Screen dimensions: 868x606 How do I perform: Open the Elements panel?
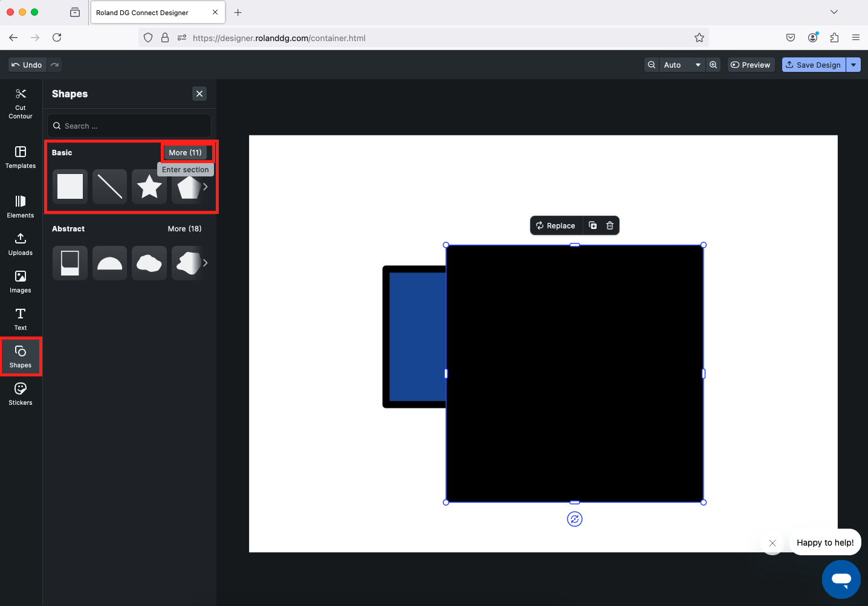(x=21, y=207)
